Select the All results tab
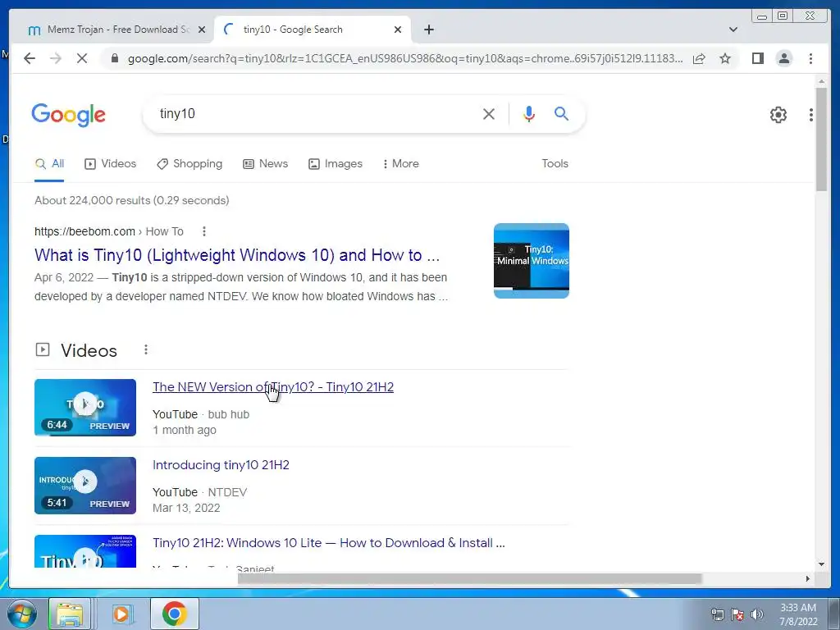This screenshot has width=840, height=630. 49,164
